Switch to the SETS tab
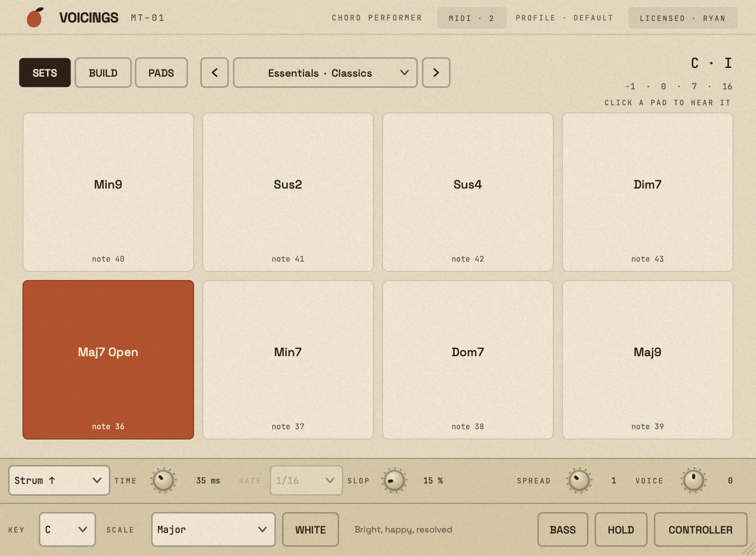The width and height of the screenshot is (756, 556). click(x=45, y=73)
